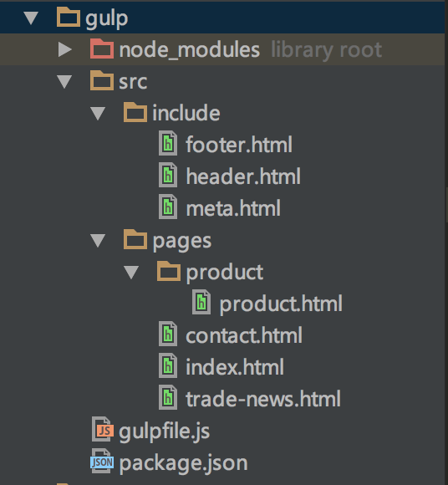This screenshot has width=448, height=485.
Task: Click the src folder icon
Action: (102, 80)
